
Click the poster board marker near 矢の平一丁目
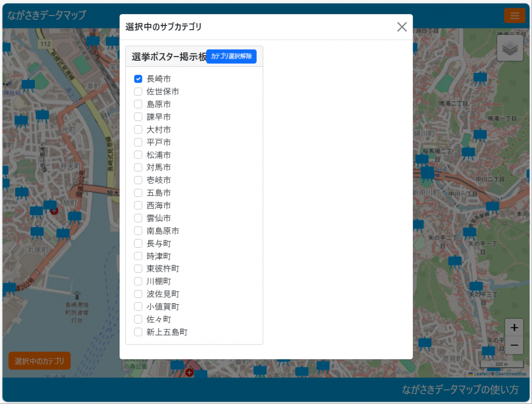coord(470,233)
